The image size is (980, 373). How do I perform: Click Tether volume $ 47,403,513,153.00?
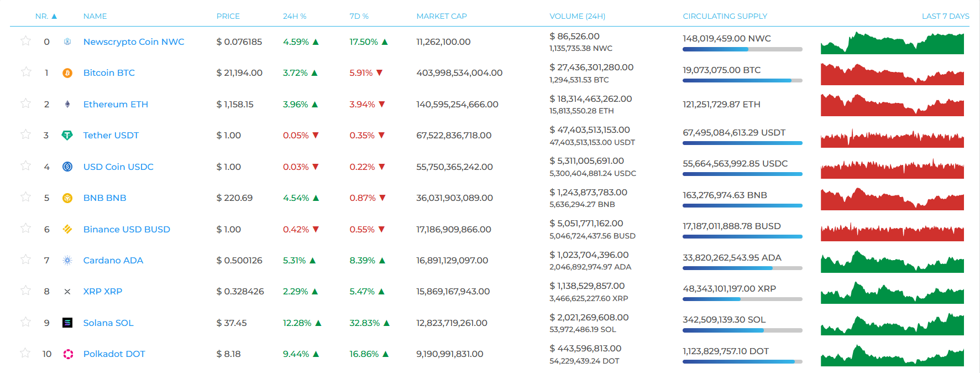click(590, 130)
